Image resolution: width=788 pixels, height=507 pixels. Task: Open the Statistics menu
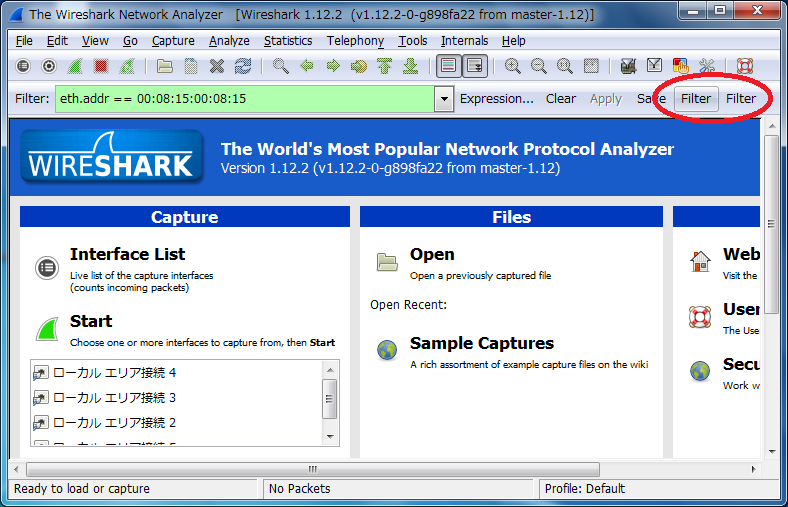(x=288, y=41)
